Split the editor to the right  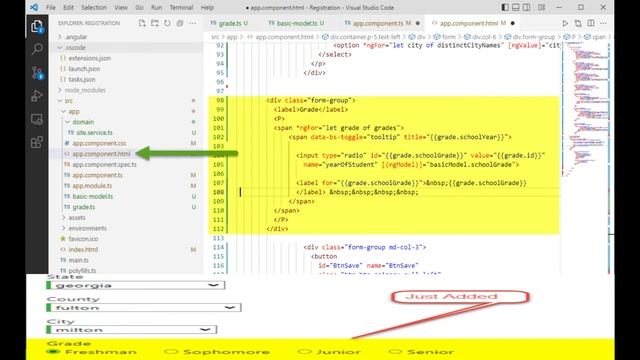[591, 23]
